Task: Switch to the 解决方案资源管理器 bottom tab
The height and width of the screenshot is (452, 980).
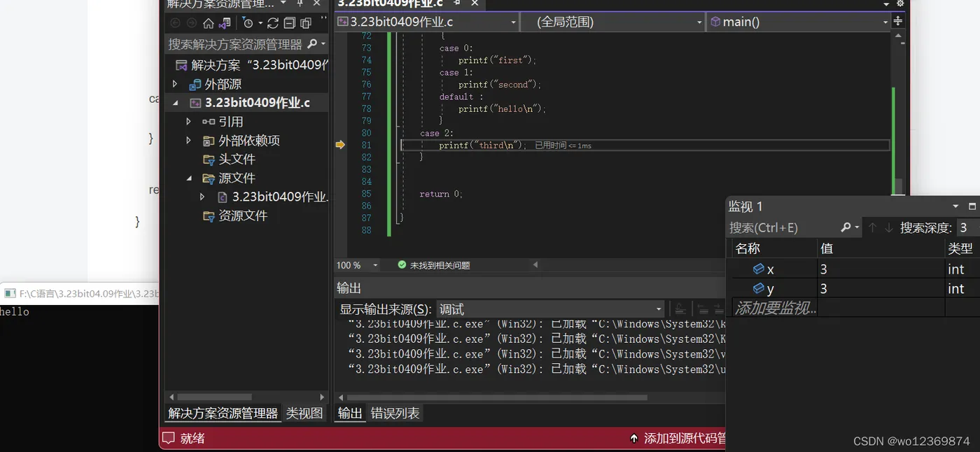Action: click(223, 414)
